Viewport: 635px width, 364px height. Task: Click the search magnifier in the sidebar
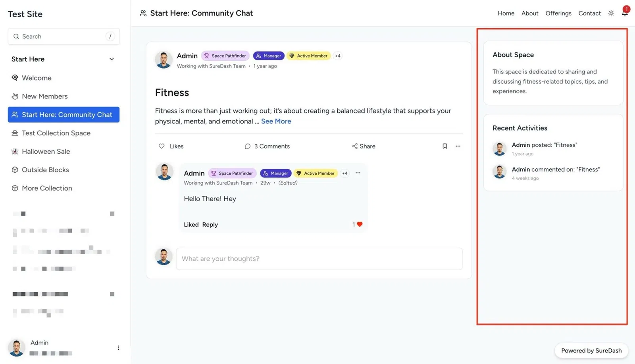coord(16,36)
